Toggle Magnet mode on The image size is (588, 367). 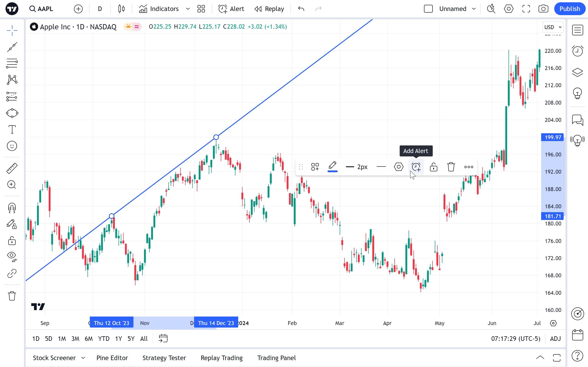pos(12,208)
